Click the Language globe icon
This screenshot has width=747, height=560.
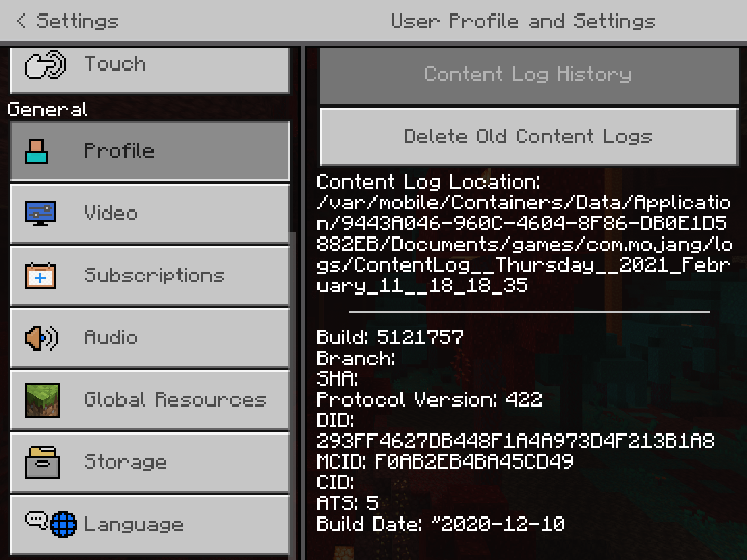point(63,524)
